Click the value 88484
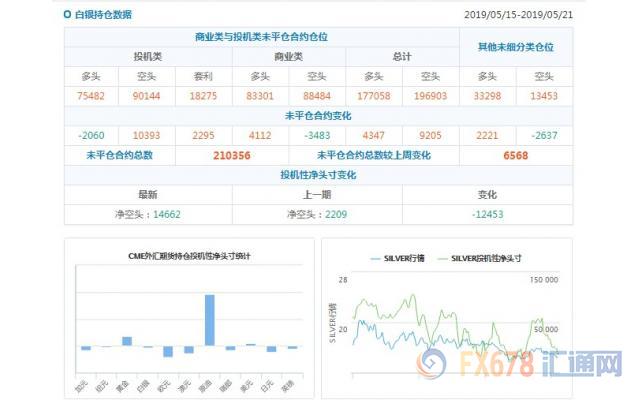This screenshot has width=640, height=400. click(317, 96)
